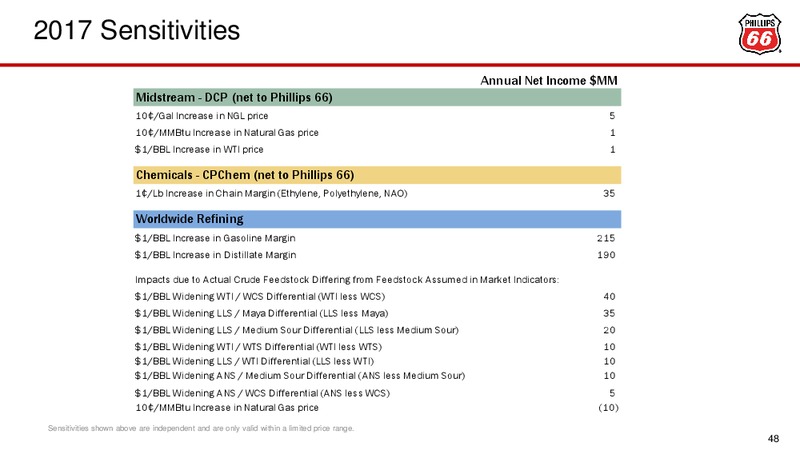800x450 pixels.
Task: Select value 5 for NGL price row
Action: coord(612,116)
